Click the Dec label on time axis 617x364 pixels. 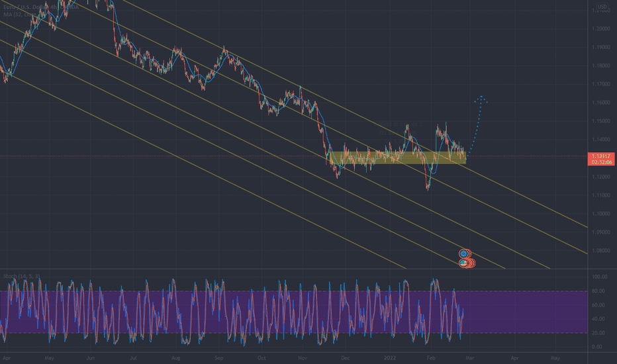click(345, 359)
